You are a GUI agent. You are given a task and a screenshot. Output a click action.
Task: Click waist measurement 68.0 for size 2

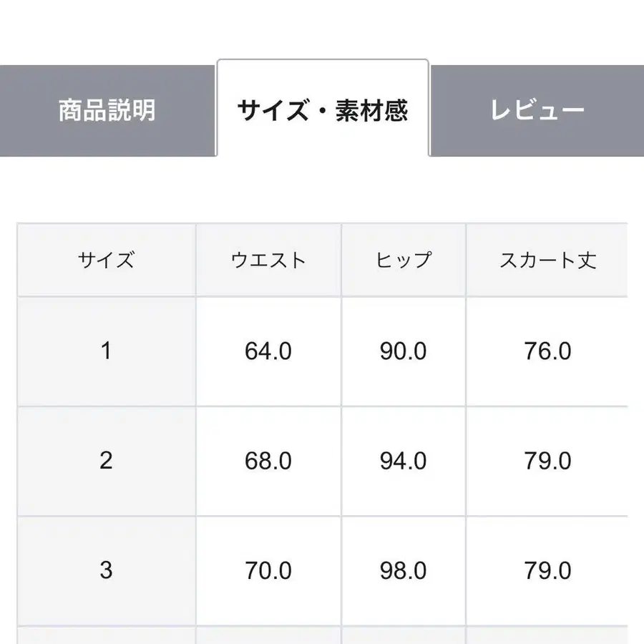266,462
